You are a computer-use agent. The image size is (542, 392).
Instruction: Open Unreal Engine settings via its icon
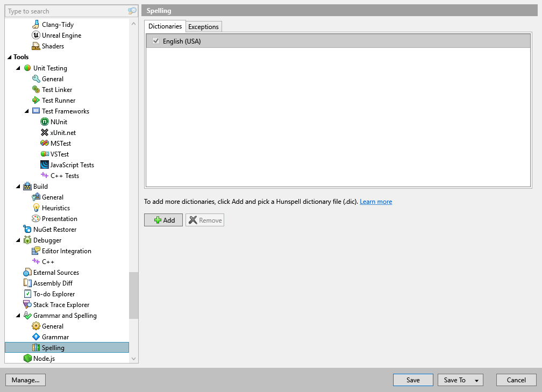(x=35, y=35)
